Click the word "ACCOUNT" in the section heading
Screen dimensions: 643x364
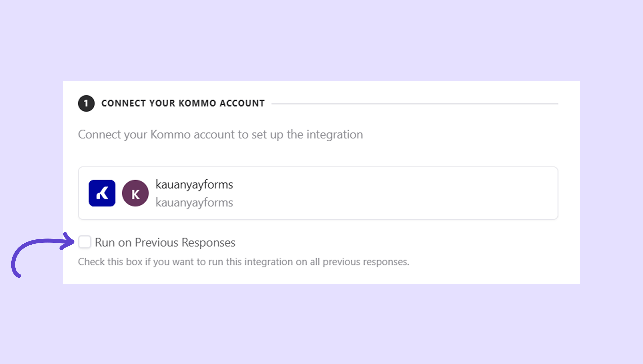click(x=242, y=103)
